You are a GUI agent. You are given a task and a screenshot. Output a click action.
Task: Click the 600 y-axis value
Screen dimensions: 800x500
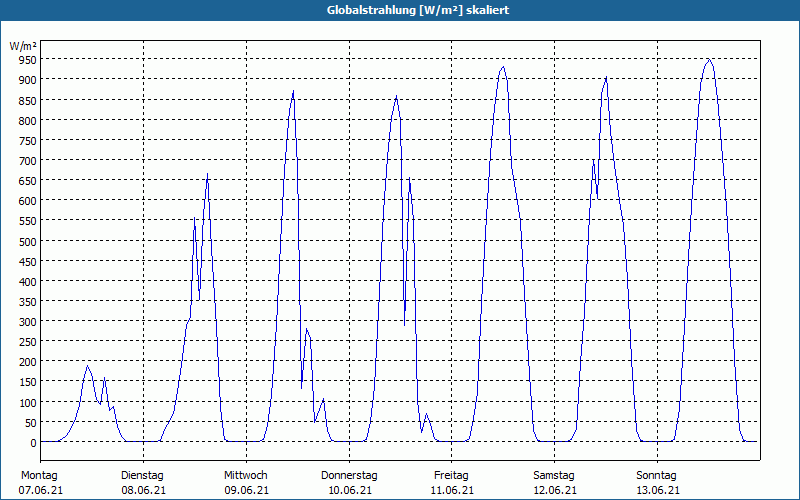point(27,201)
